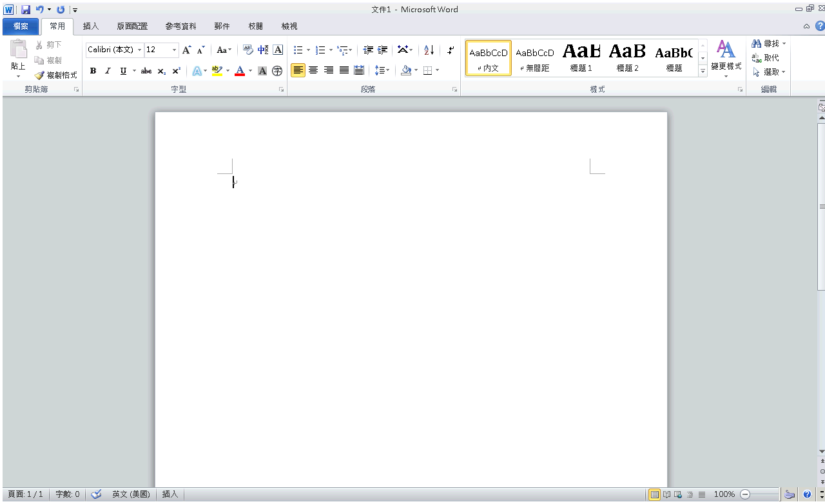The image size is (825, 504).
Task: Switch to the 校閱 review tab
Action: click(x=255, y=26)
